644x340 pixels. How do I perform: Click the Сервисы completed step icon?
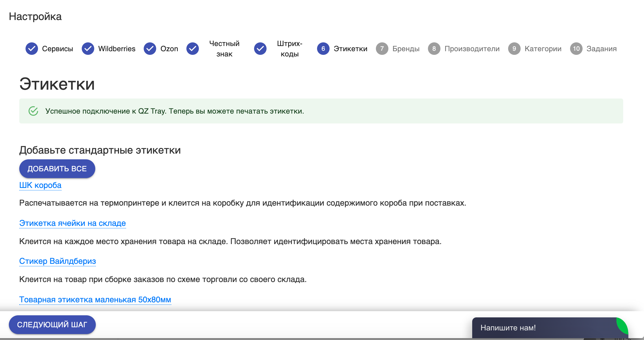pos(32,48)
